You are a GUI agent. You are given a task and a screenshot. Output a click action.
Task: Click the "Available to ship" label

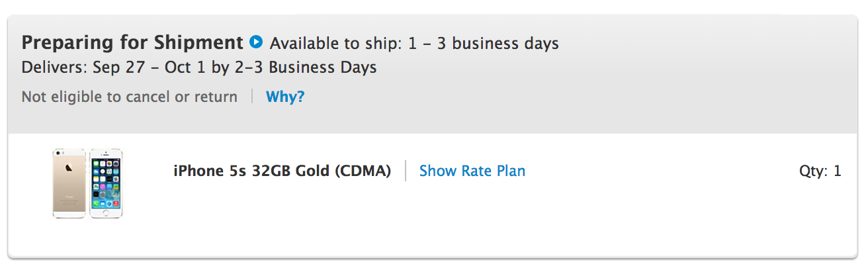tap(335, 44)
